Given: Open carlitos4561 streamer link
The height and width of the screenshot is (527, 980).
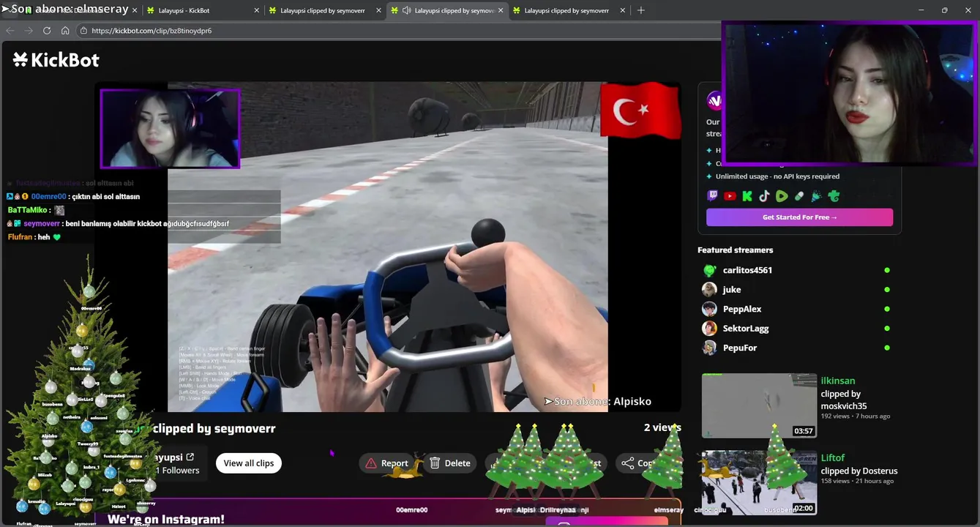Looking at the screenshot, I should pyautogui.click(x=747, y=270).
